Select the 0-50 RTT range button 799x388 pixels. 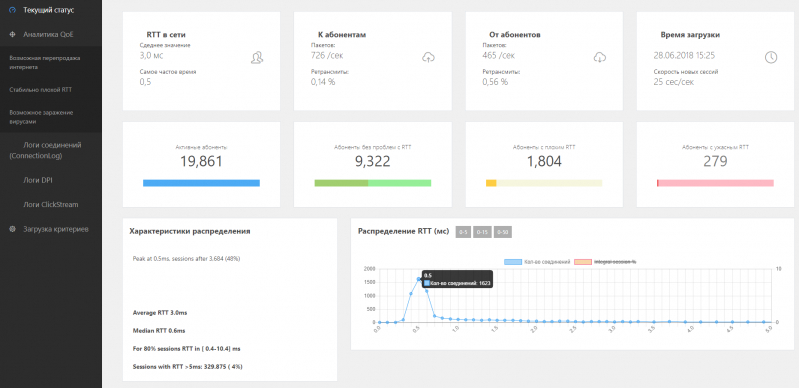(x=502, y=232)
